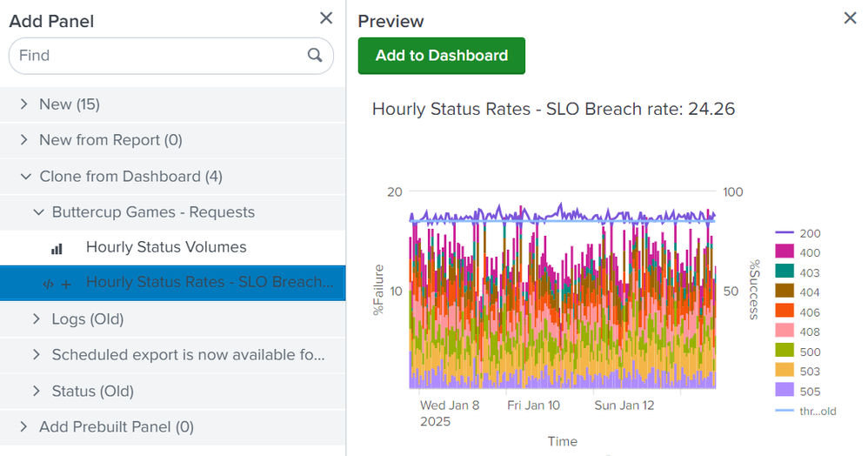Expand Add Prebuilt Panel (0) section

24,427
